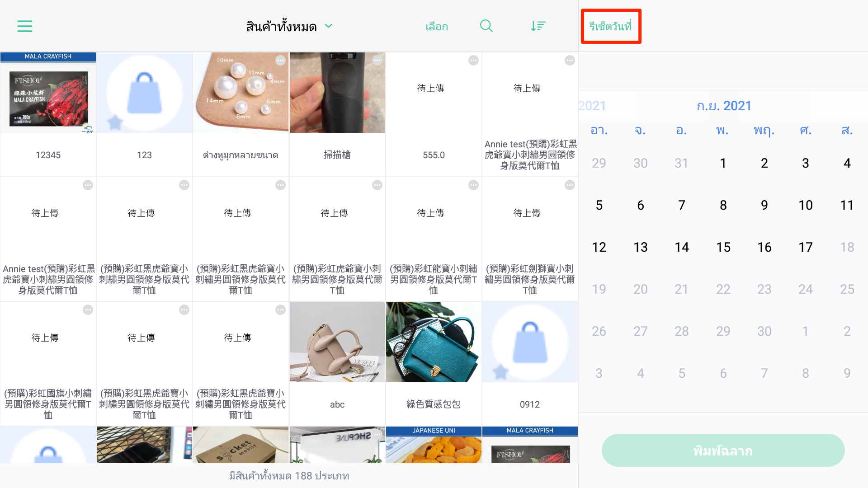
Task: Pick date 10 in the calendar
Action: coord(805,205)
